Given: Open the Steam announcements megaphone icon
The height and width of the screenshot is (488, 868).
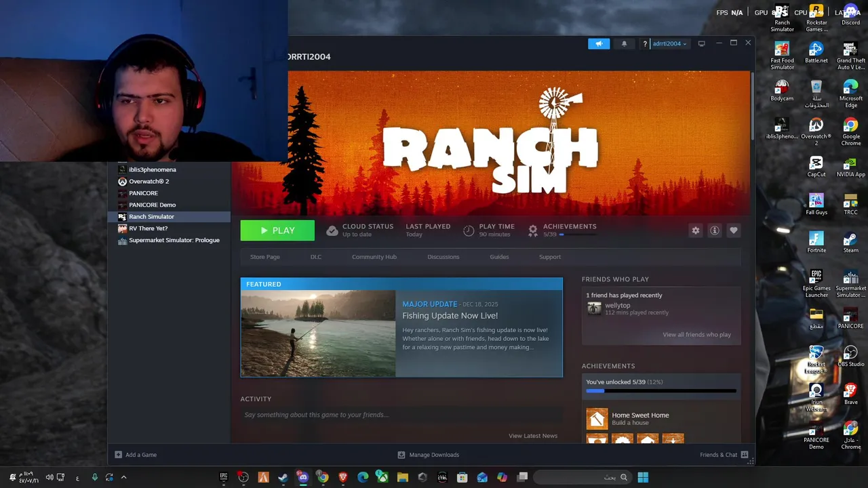Looking at the screenshot, I should 599,43.
